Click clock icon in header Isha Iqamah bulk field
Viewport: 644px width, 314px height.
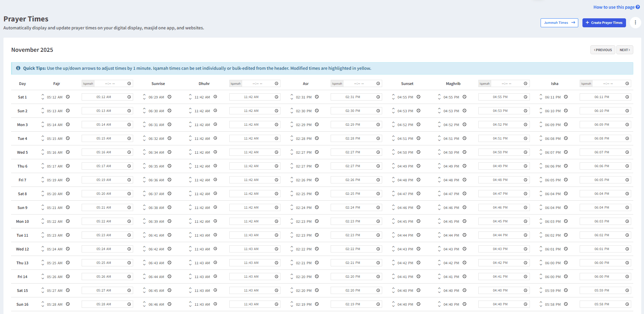627,84
